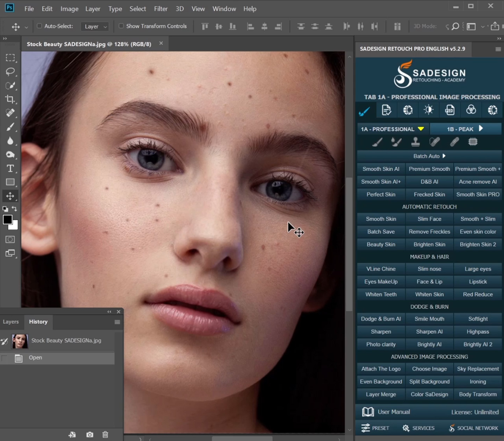Click the black foreground color swatch
Screen dimensions: 504x441
click(x=7, y=219)
